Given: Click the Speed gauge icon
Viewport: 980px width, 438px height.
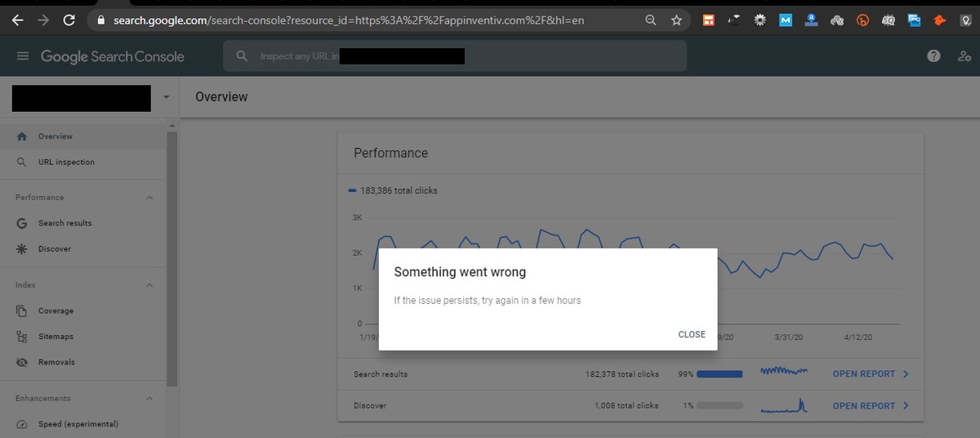Looking at the screenshot, I should pos(22,424).
